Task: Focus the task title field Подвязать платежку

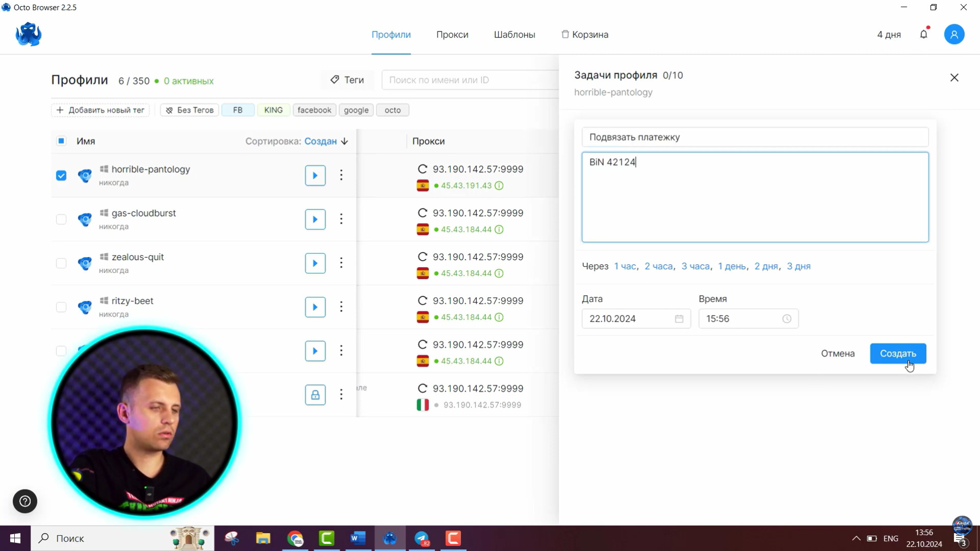Action: coord(755,137)
